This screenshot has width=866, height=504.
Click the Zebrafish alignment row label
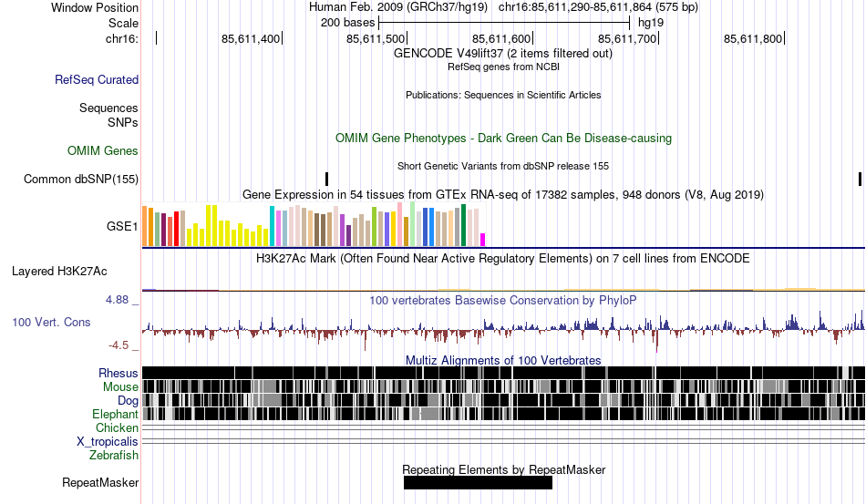point(114,456)
